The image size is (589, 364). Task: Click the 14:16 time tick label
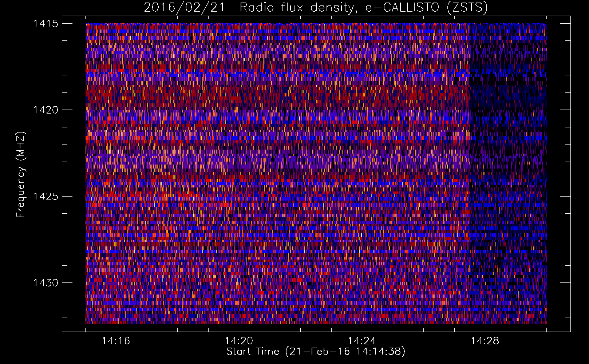tap(116, 341)
